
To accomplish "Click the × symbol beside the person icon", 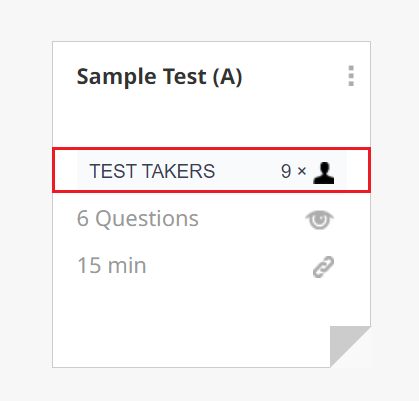I will (302, 171).
